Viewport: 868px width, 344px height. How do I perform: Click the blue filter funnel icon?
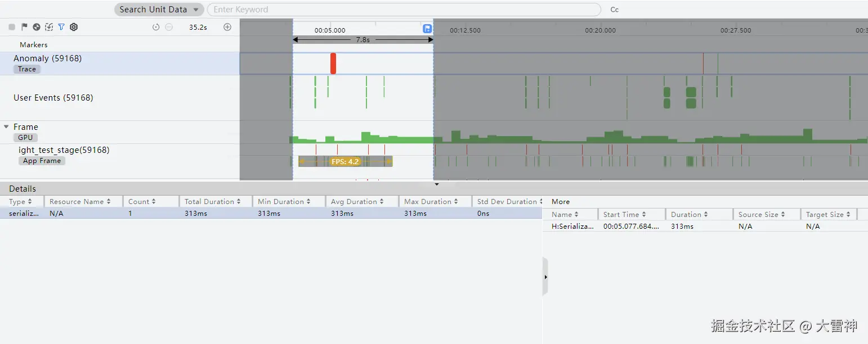click(x=61, y=27)
